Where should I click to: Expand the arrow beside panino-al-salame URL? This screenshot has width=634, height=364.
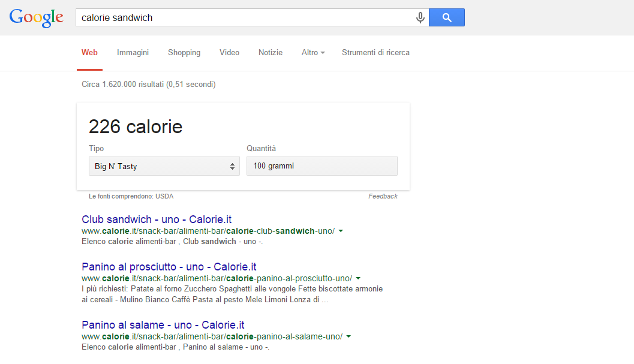(348, 336)
